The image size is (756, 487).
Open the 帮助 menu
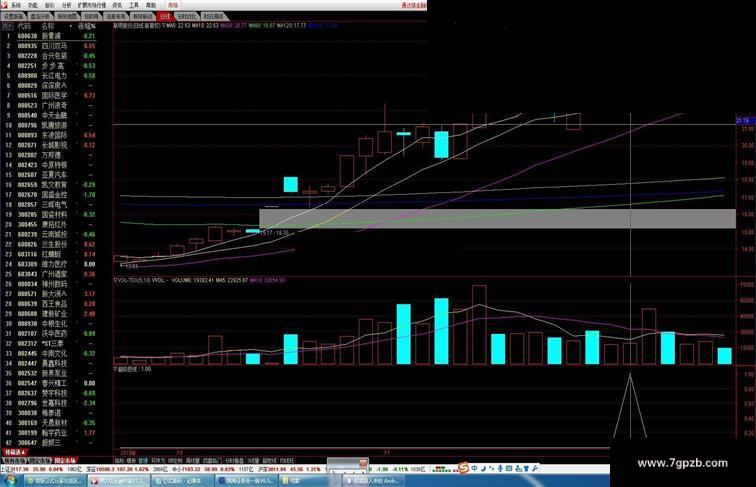(x=151, y=5)
